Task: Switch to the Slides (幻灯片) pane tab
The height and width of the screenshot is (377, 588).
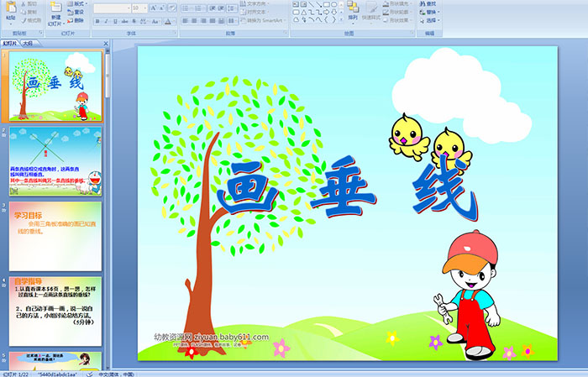Action: click(x=10, y=44)
